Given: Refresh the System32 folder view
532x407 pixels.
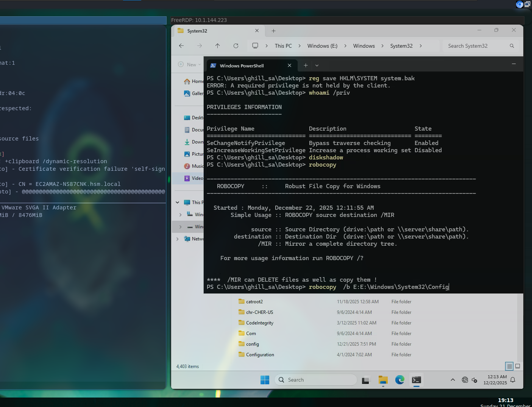Looking at the screenshot, I should tap(236, 46).
